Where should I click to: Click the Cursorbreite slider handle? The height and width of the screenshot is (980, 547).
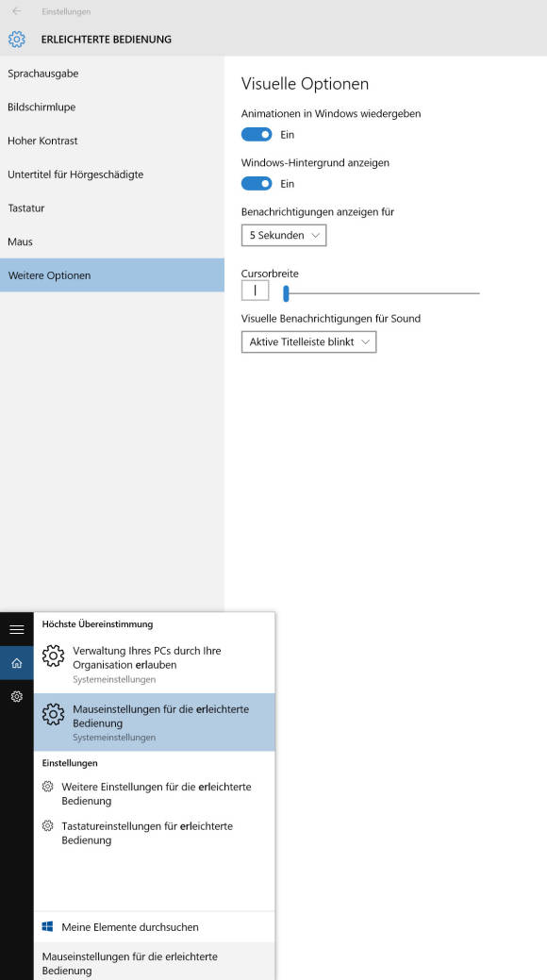pos(286,292)
